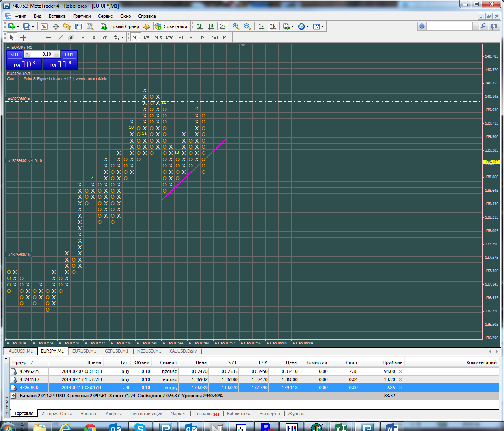Switch to the M15 timeframe
The image size is (504, 431).
point(158,37)
